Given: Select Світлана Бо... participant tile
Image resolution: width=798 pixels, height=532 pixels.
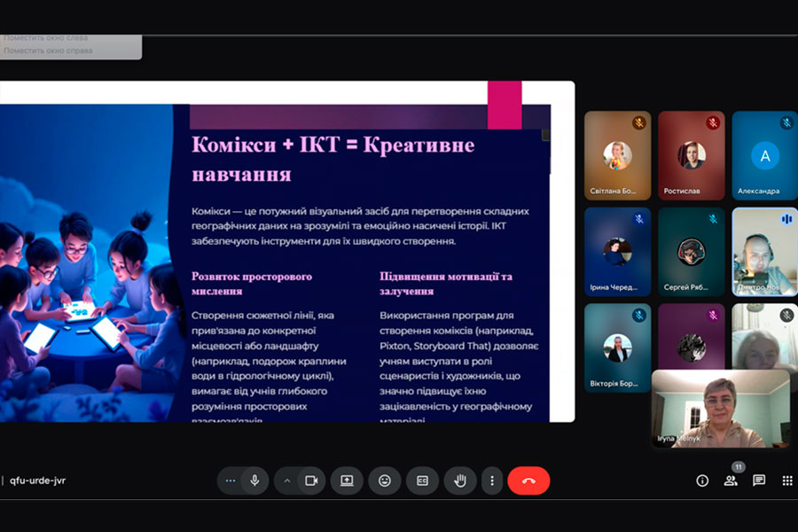Looking at the screenshot, I should (617, 155).
